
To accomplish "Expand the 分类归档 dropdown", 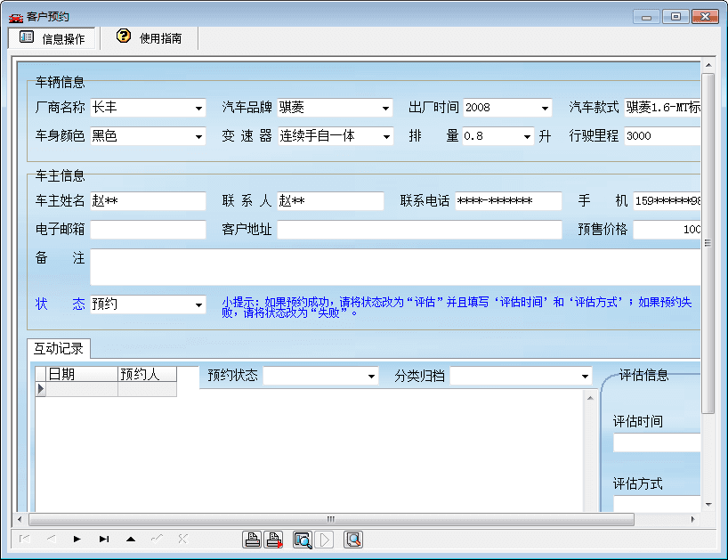I will point(585,377).
